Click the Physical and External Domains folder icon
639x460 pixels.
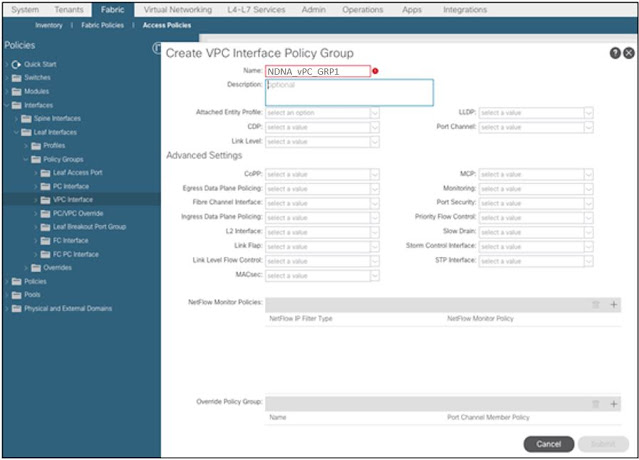(16, 309)
